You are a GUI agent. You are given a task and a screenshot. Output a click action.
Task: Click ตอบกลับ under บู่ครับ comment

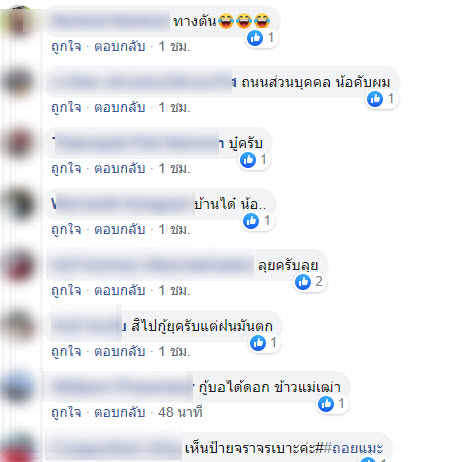tap(120, 168)
